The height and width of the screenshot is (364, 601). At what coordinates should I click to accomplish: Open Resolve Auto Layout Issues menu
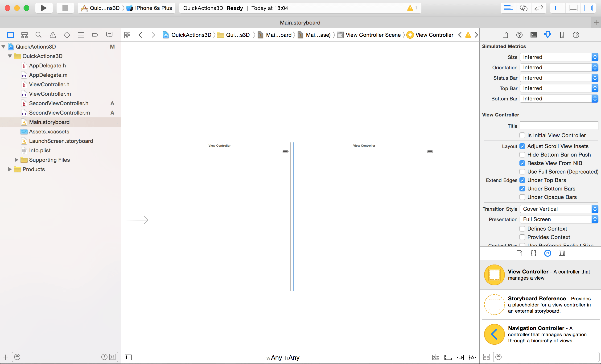pyautogui.click(x=473, y=357)
